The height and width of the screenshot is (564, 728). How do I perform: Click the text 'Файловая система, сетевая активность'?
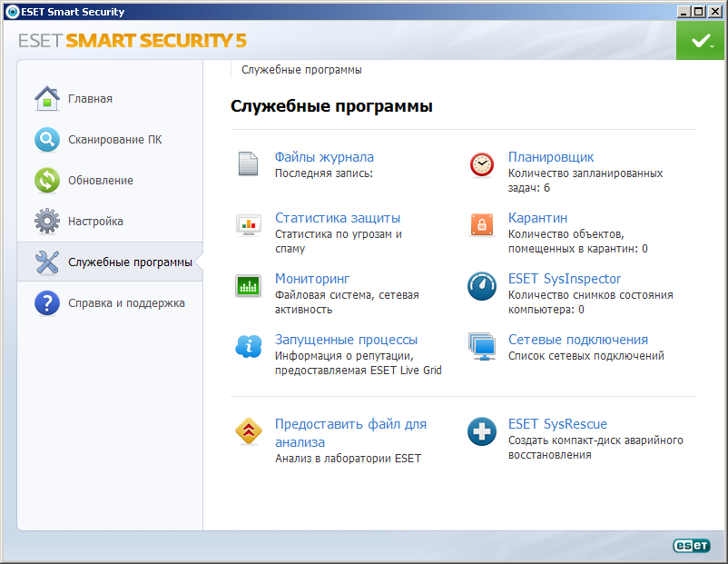[347, 302]
